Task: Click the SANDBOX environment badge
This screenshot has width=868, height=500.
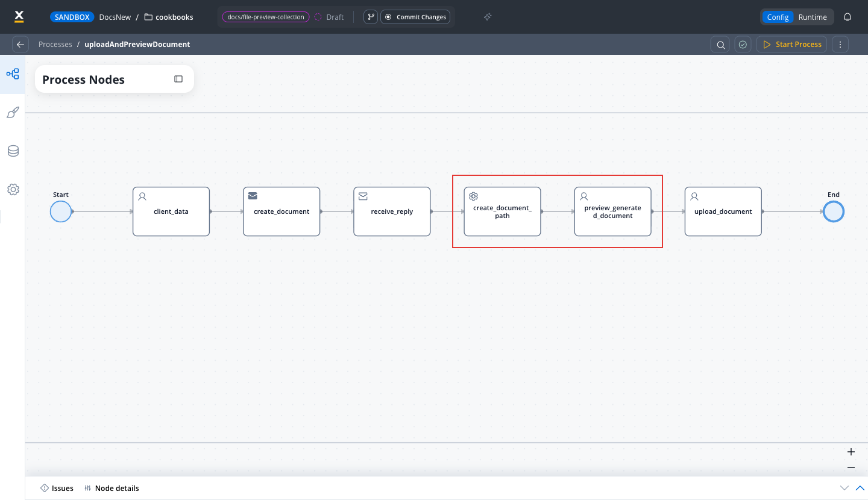Action: [x=72, y=17]
